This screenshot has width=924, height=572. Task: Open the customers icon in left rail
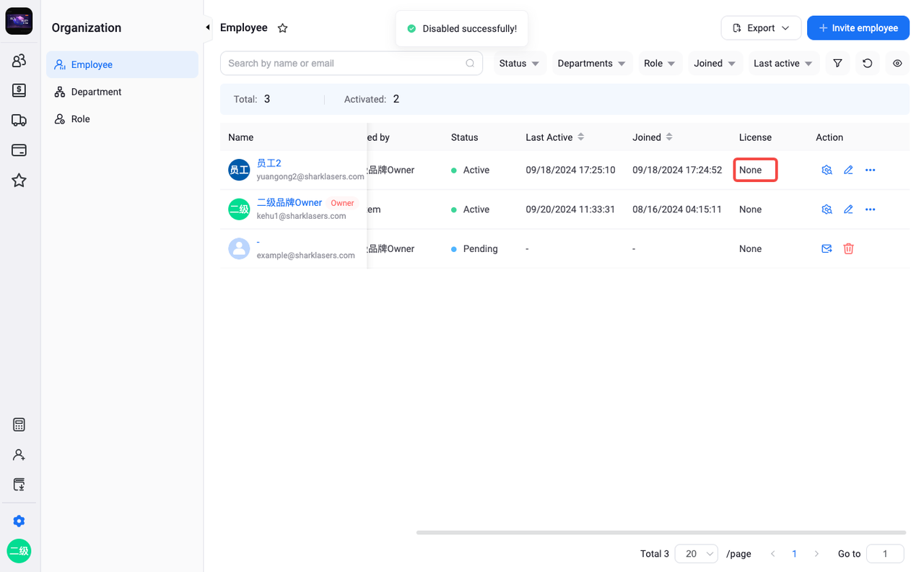19,61
